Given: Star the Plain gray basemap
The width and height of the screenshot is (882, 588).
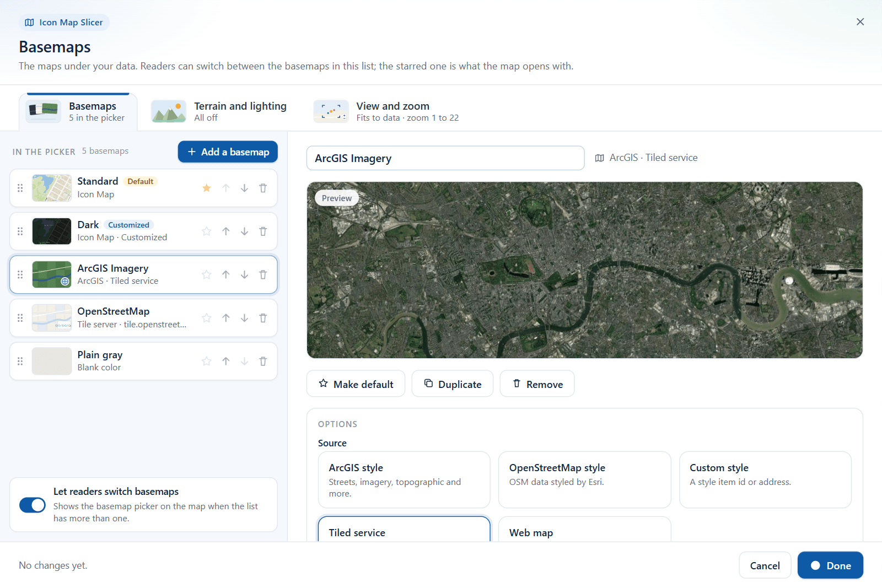Looking at the screenshot, I should 207,362.
